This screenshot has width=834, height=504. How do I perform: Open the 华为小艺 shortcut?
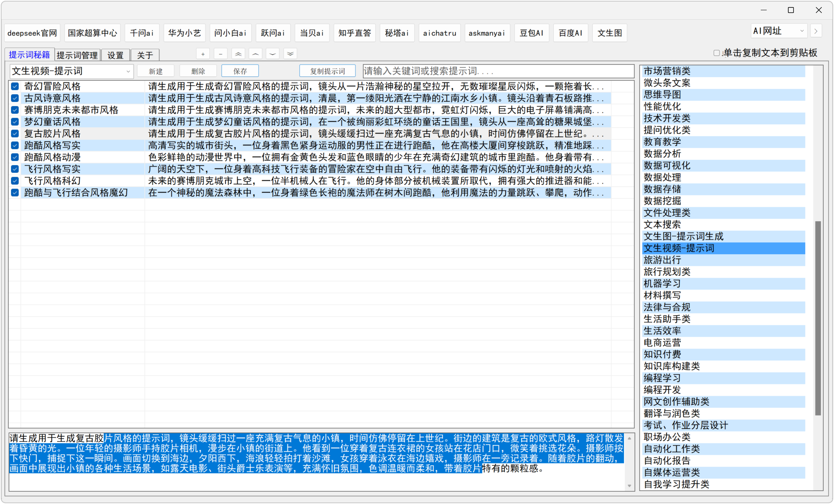[184, 33]
